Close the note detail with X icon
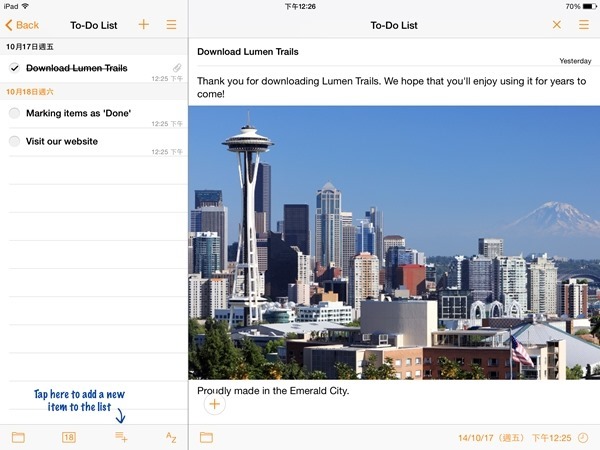This screenshot has height=450, width=600. [x=557, y=25]
